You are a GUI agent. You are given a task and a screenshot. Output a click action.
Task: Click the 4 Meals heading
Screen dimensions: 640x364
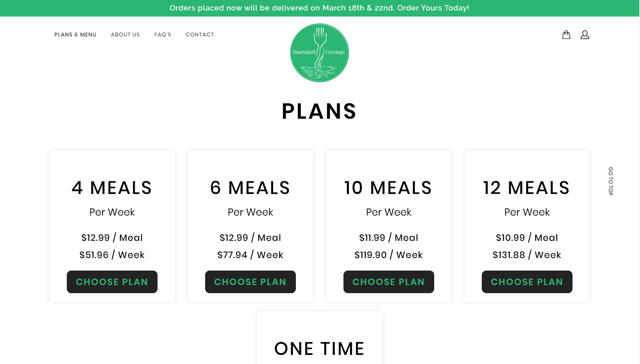pos(112,188)
